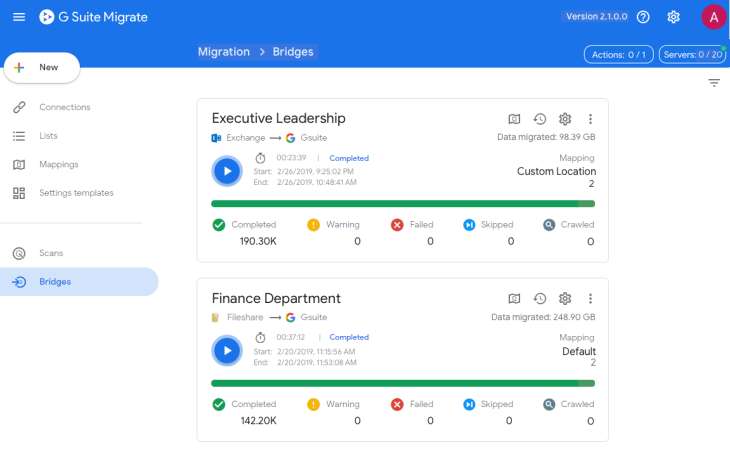
Task: Click the 190.30K completed count
Action: pos(258,241)
